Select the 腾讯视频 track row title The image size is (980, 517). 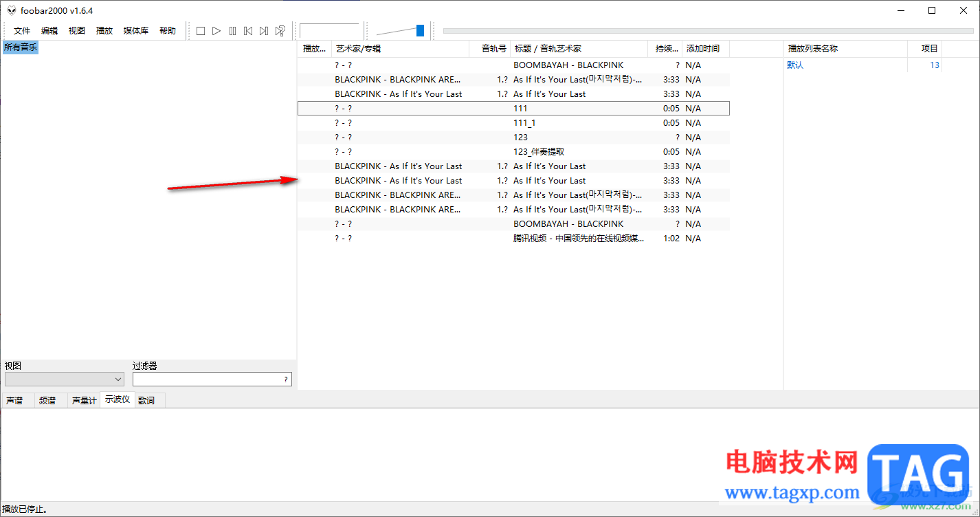tap(579, 239)
